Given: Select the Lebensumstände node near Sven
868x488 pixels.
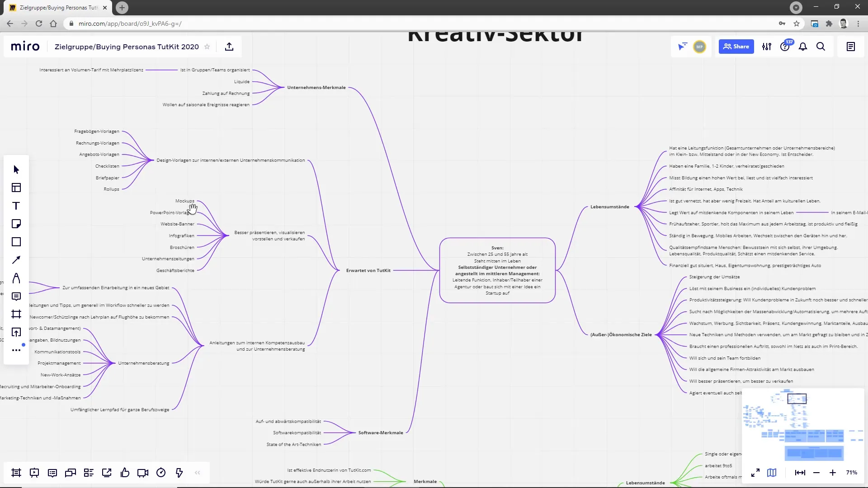Looking at the screenshot, I should pyautogui.click(x=610, y=206).
